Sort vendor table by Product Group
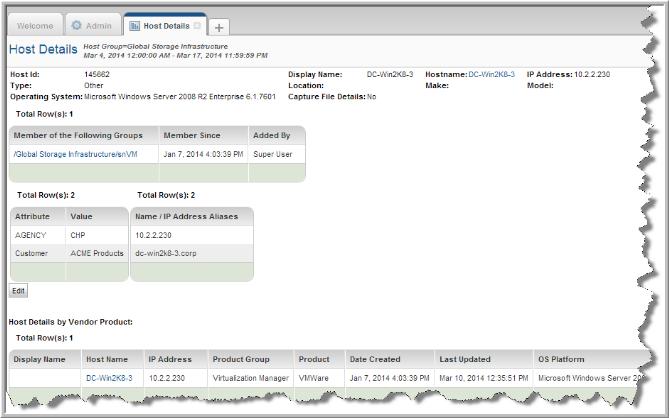The width and height of the screenshot is (669, 418). click(241, 358)
